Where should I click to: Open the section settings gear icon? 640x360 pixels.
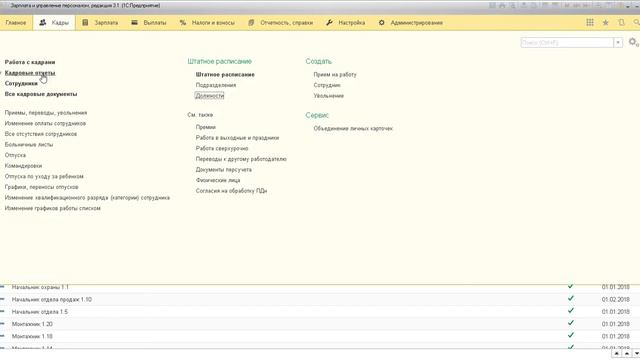[633, 42]
